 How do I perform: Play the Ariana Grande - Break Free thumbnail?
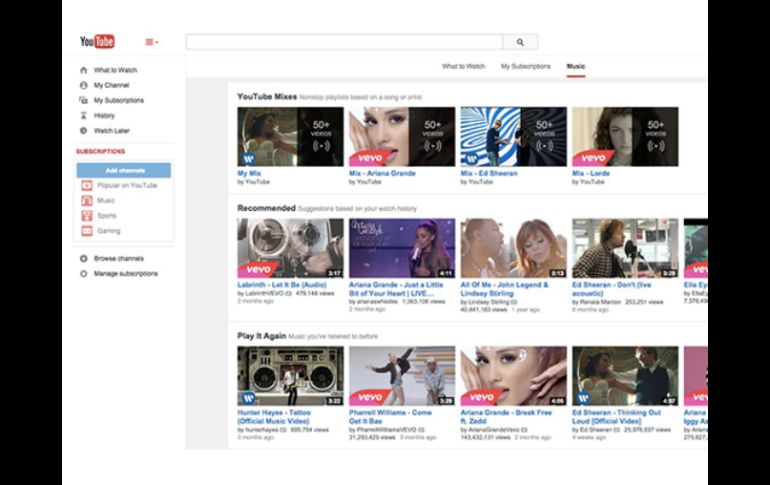click(513, 376)
